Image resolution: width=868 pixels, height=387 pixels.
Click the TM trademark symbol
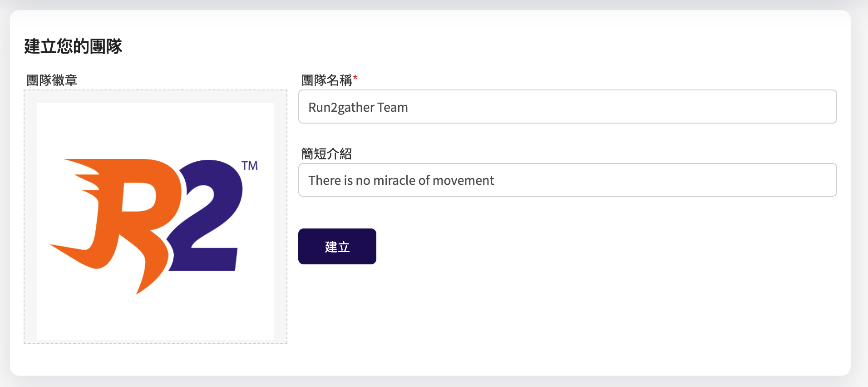(249, 166)
